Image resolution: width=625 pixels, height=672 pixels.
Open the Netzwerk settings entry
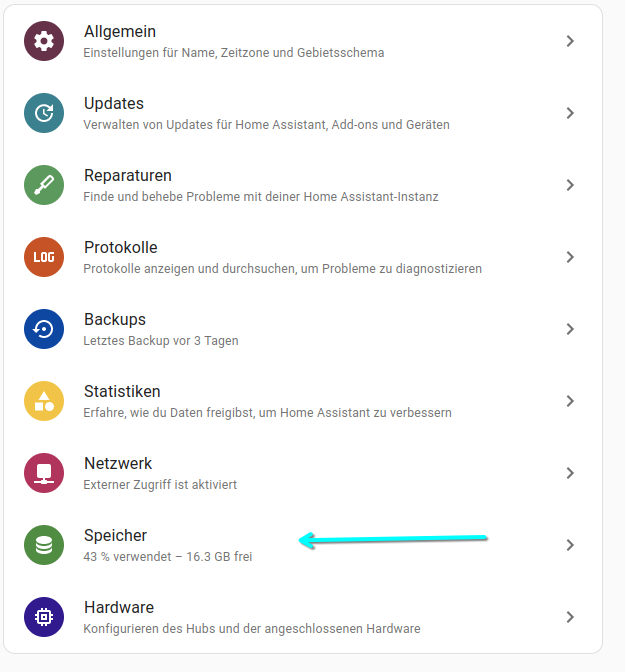[303, 473]
